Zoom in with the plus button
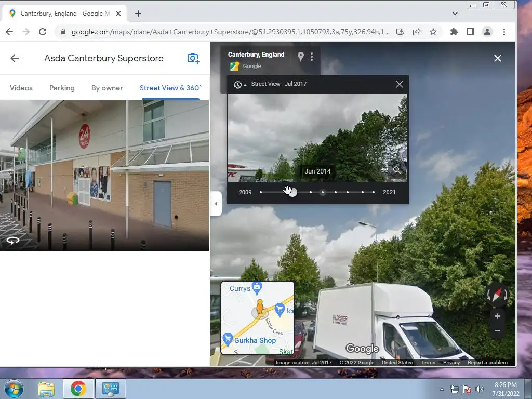The image size is (532, 399). [x=497, y=316]
